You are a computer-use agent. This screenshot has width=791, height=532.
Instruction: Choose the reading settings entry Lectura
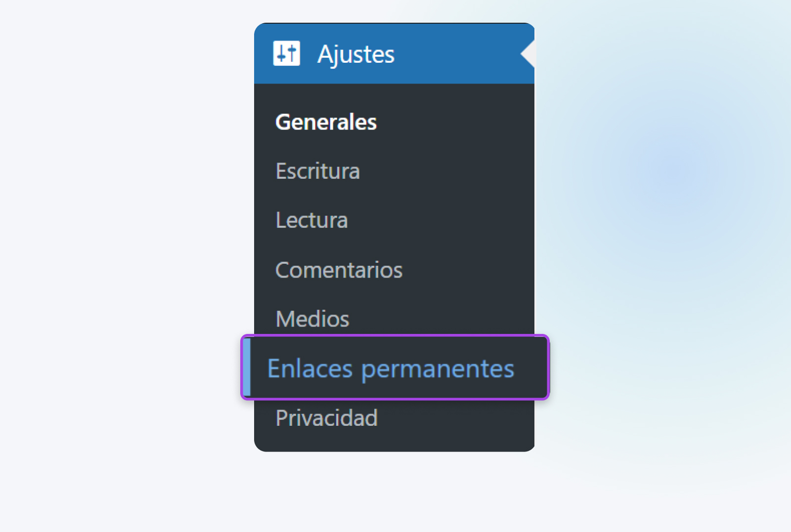pyautogui.click(x=311, y=220)
